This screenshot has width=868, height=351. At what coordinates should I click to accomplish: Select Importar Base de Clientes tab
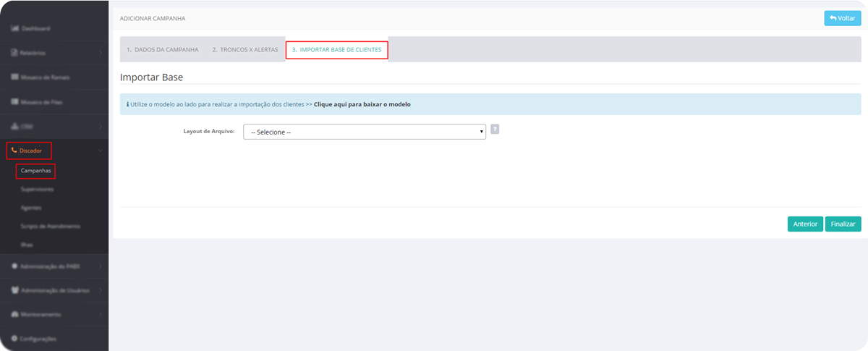336,50
